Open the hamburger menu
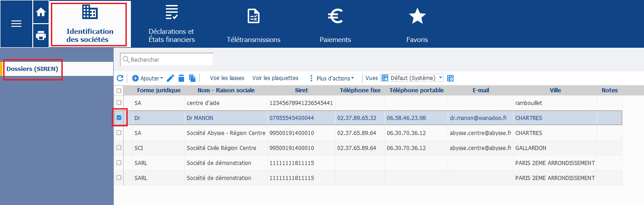Viewport: 644px width, 205px height. pos(16,24)
